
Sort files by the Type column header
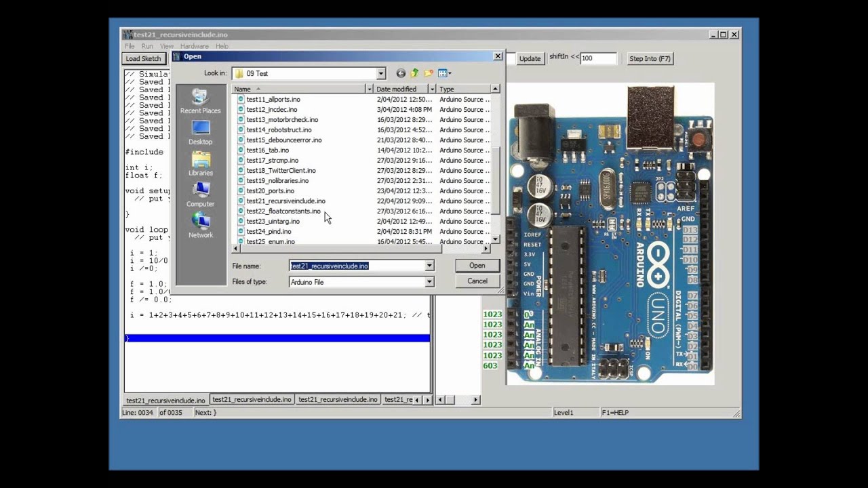(x=463, y=89)
